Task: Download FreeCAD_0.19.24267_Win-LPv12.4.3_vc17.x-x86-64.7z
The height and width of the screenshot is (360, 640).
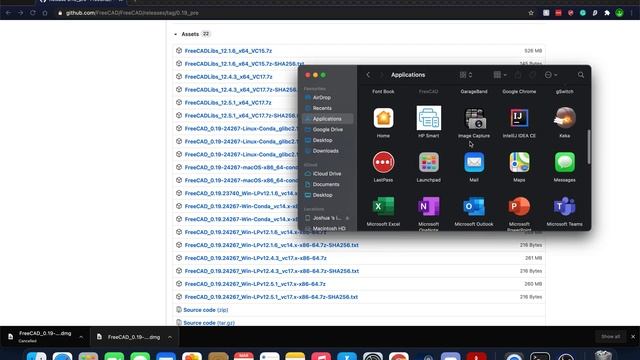Action: 256,258
